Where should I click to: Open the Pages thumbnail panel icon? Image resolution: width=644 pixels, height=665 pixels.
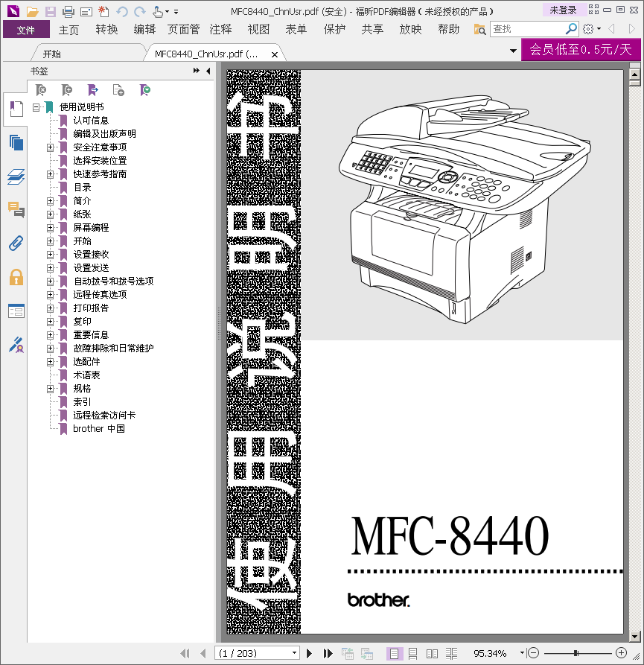tap(16, 142)
